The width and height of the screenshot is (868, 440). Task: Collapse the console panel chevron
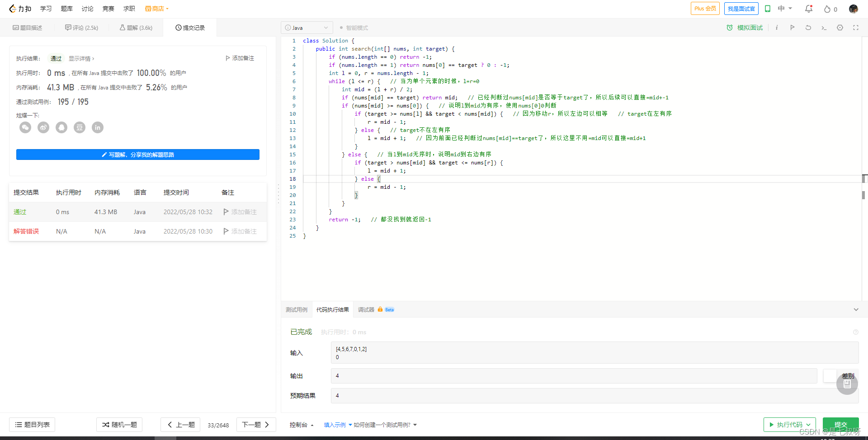(856, 309)
